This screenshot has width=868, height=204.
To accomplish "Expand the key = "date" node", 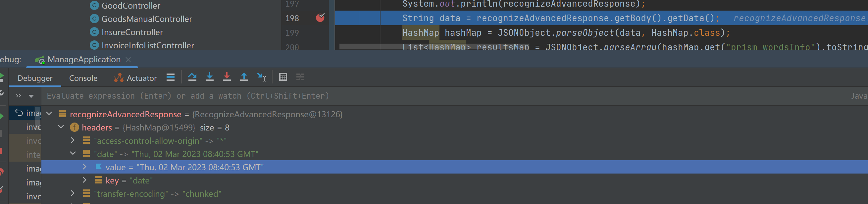I will (x=84, y=180).
